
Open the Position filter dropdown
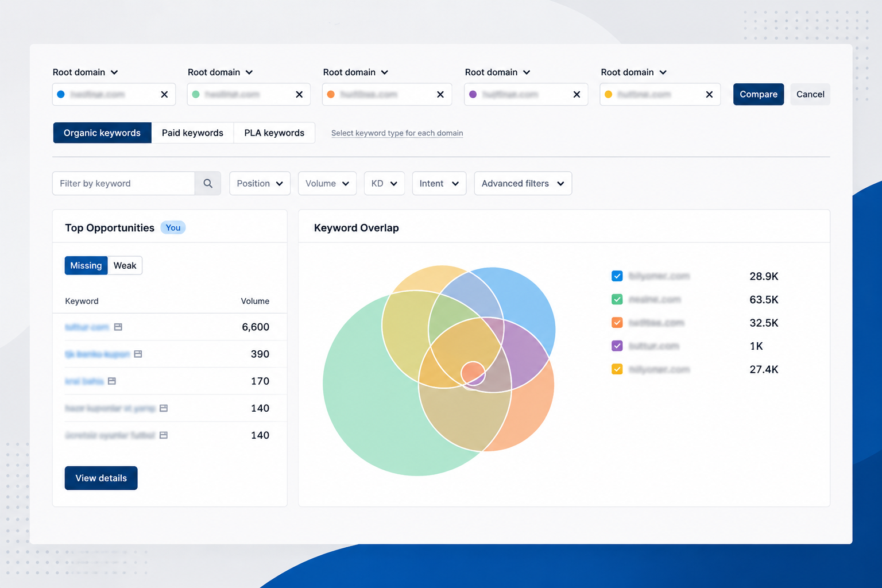coord(260,183)
